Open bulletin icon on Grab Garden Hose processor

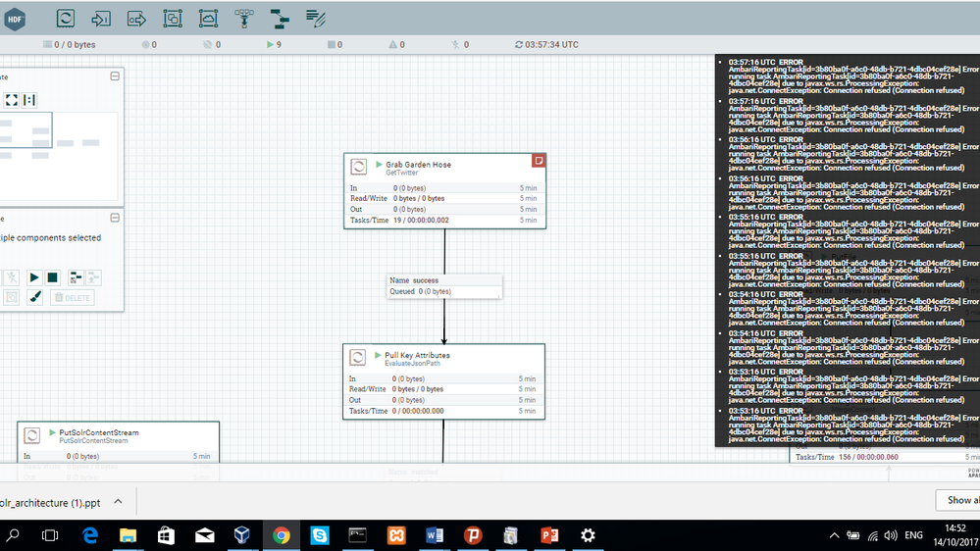[539, 160]
